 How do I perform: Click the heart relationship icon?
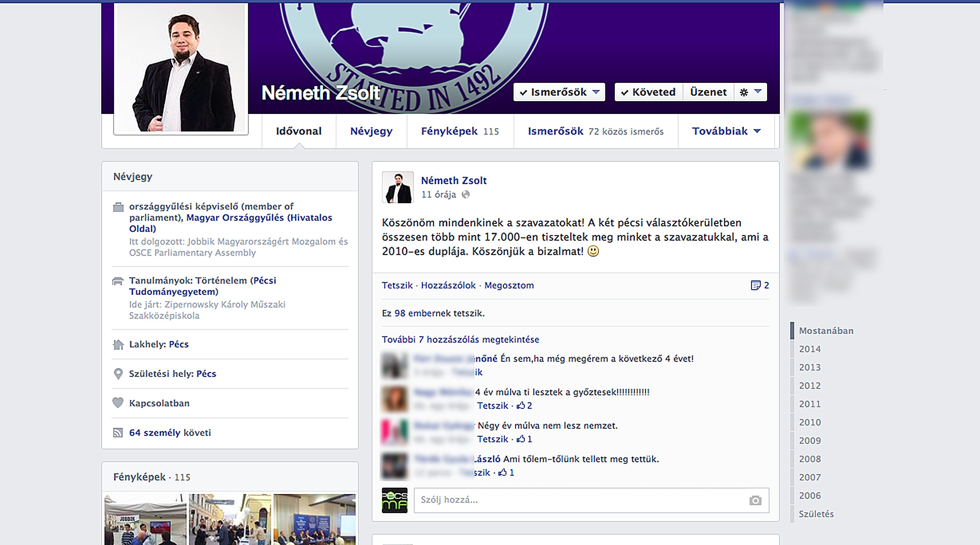point(118,402)
